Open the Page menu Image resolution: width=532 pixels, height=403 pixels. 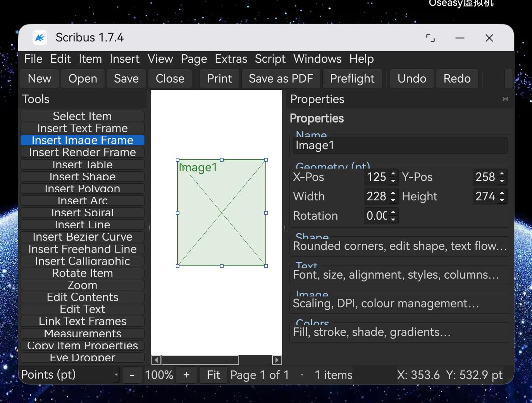[x=194, y=59]
